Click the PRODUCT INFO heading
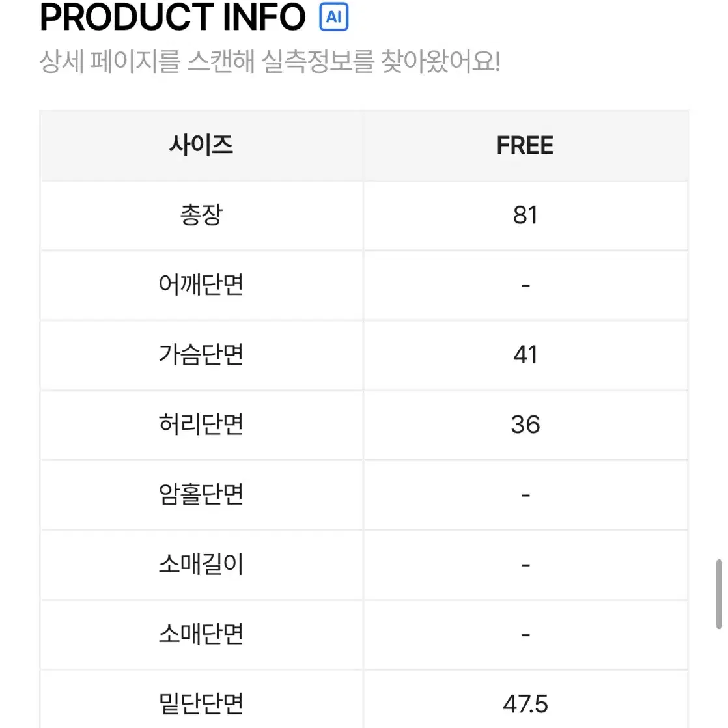 [173, 17]
